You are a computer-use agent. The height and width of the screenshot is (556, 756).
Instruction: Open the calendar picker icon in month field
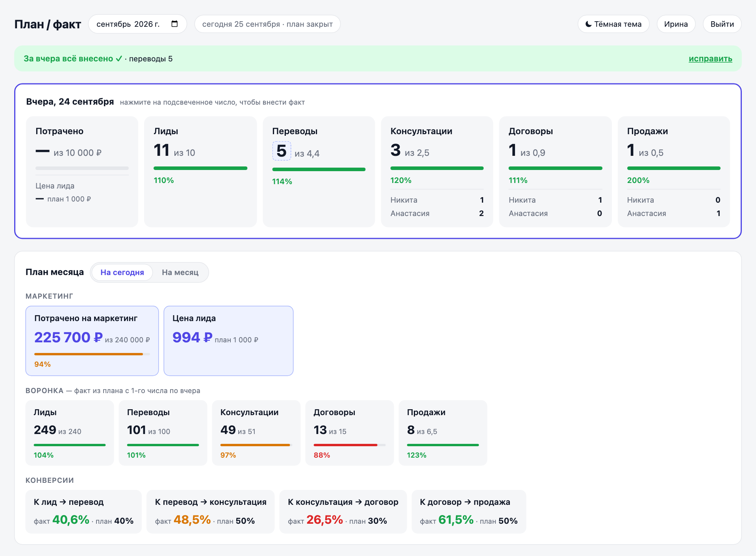[x=174, y=24]
